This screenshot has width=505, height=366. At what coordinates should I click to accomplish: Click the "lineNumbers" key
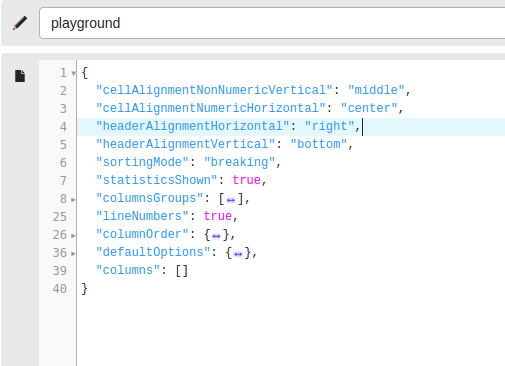click(x=142, y=216)
